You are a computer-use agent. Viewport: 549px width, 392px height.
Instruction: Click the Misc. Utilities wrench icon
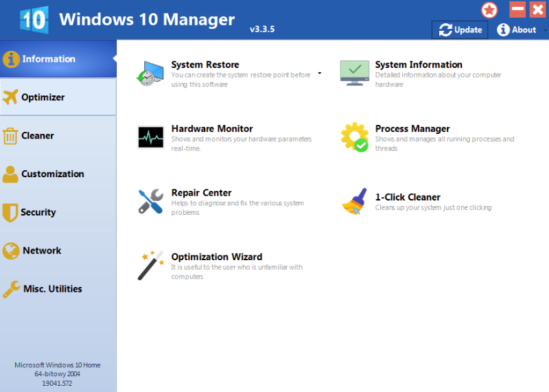(11, 289)
